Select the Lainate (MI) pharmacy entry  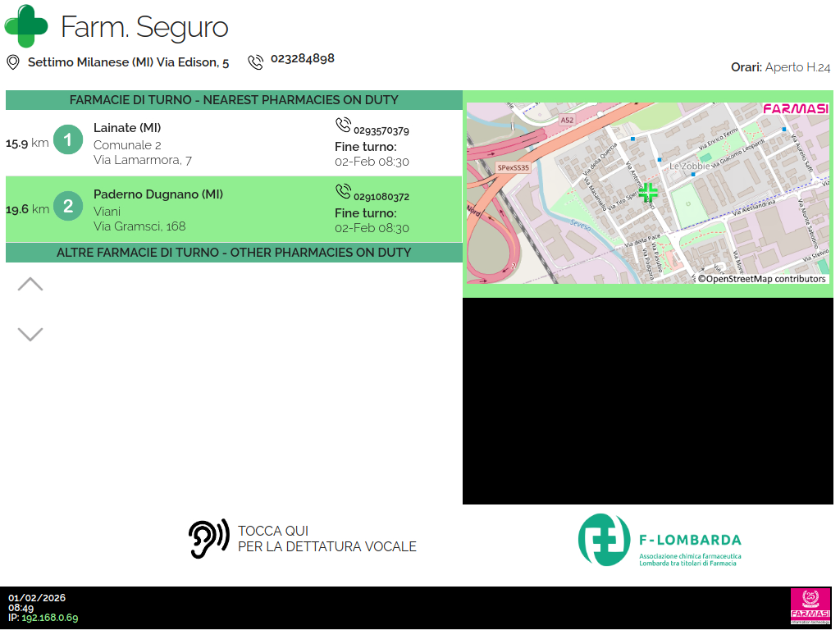click(127, 128)
